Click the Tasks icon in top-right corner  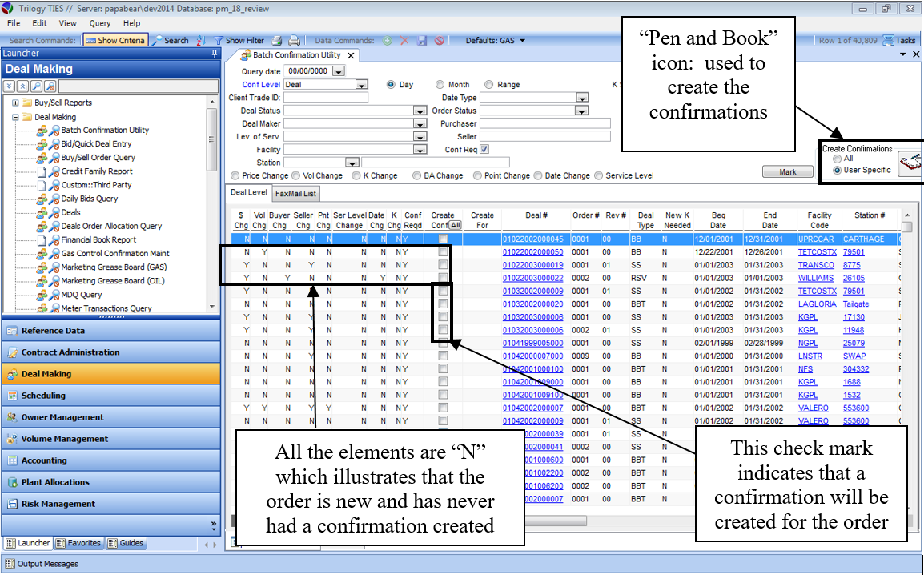tap(888, 40)
